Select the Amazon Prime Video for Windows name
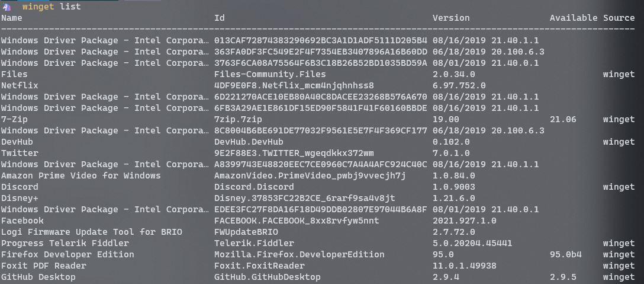This screenshot has height=284, width=644. [x=81, y=175]
